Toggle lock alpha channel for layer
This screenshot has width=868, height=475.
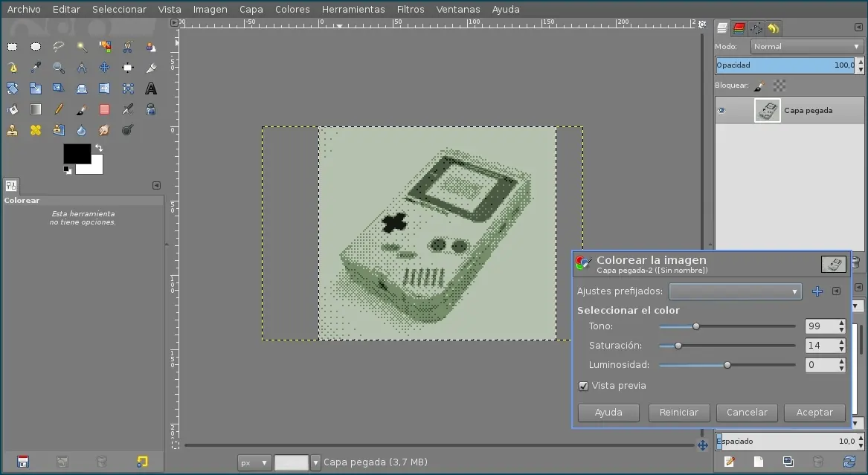[x=779, y=85]
